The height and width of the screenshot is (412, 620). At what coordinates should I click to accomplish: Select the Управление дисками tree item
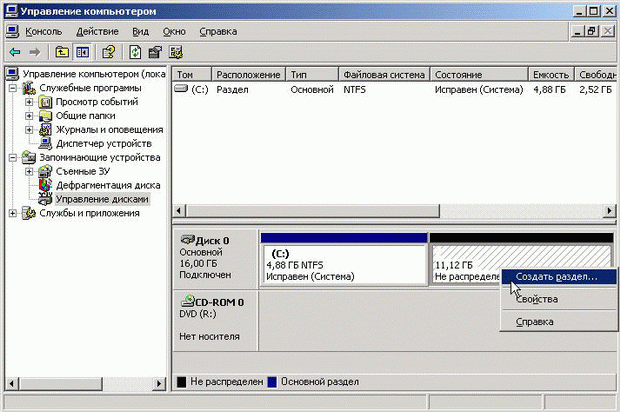[x=102, y=199]
